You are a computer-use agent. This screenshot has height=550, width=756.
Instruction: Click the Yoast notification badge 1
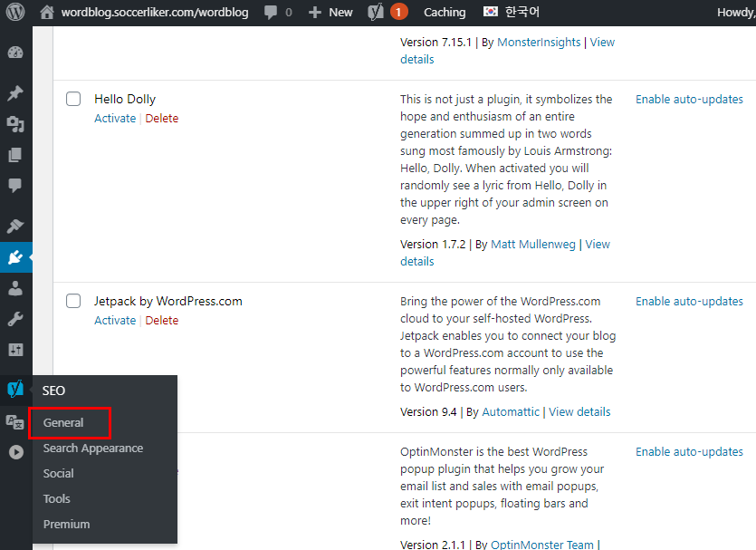pos(398,12)
